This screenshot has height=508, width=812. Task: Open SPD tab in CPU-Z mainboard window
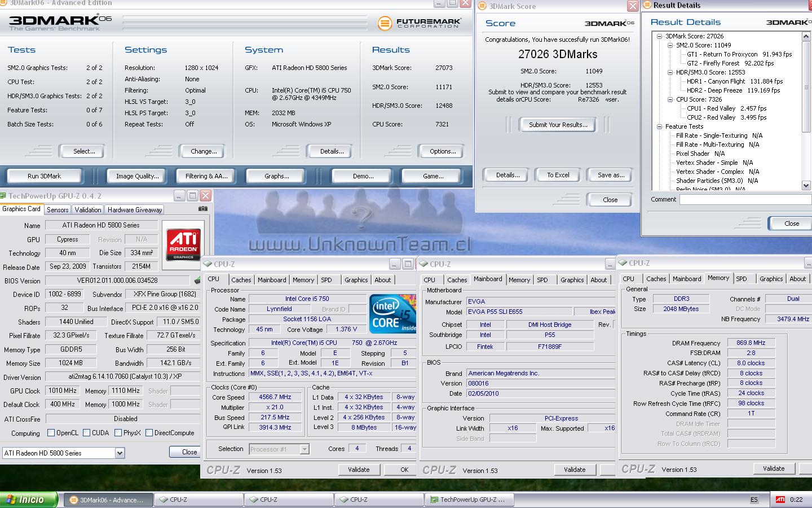point(542,280)
